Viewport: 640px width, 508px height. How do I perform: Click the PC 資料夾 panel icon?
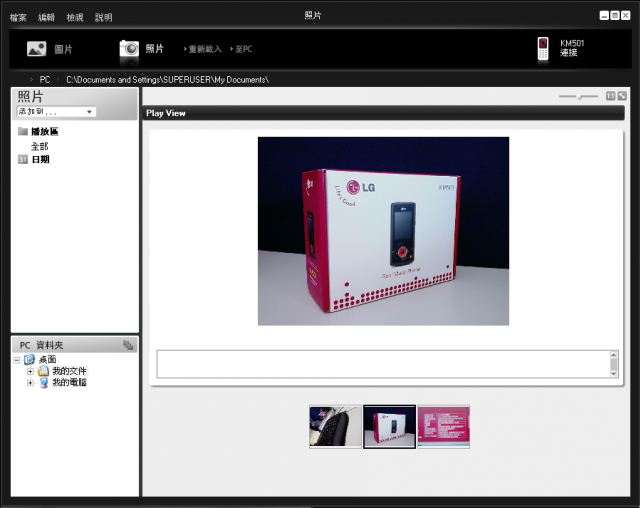click(x=128, y=345)
